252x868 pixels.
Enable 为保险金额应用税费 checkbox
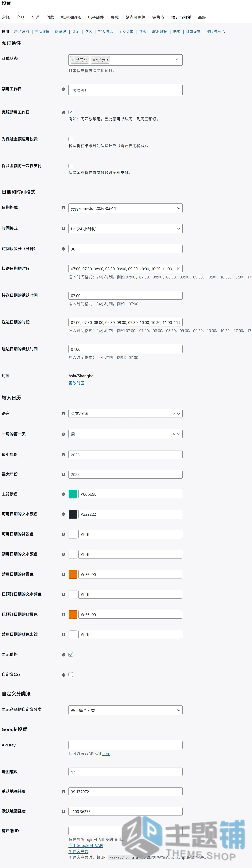point(71,139)
